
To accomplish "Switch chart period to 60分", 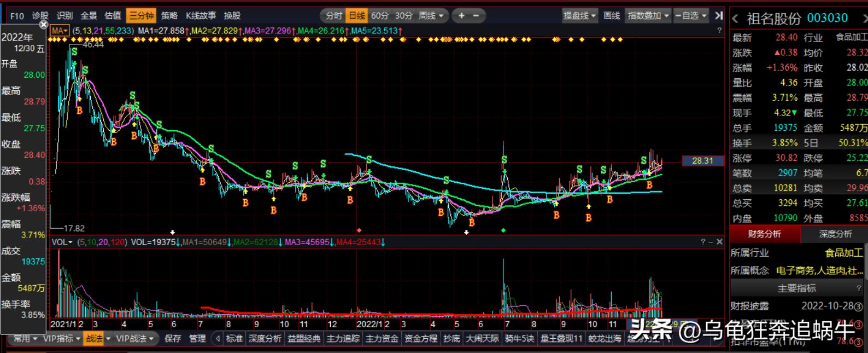I will pyautogui.click(x=380, y=16).
